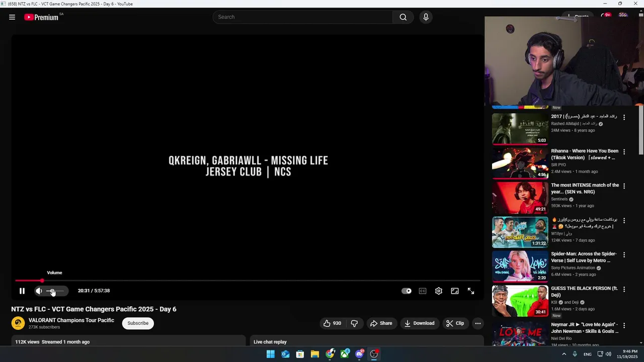Open options menu for GUESS THE BLACK PERSON
Image resolution: width=644 pixels, height=362 pixels.
click(x=624, y=290)
